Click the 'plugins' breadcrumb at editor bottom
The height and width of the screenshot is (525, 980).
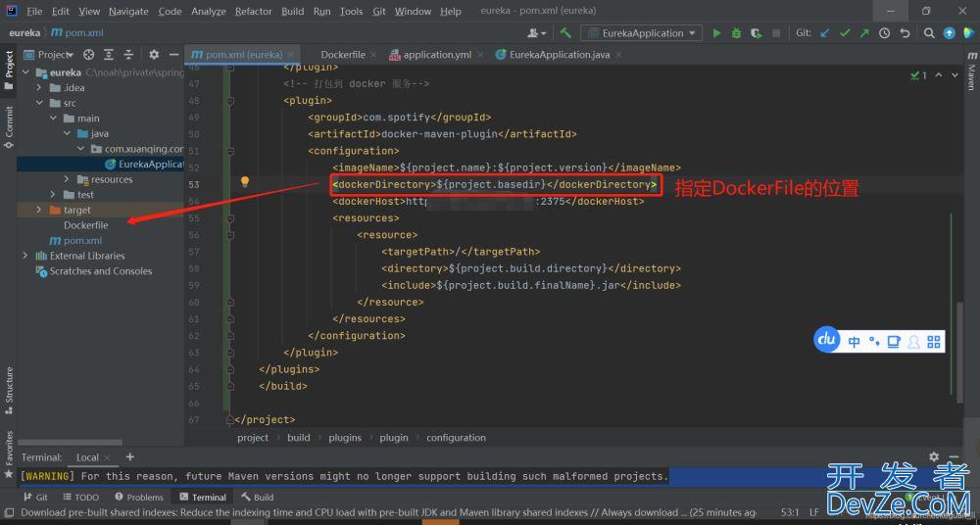click(x=345, y=438)
